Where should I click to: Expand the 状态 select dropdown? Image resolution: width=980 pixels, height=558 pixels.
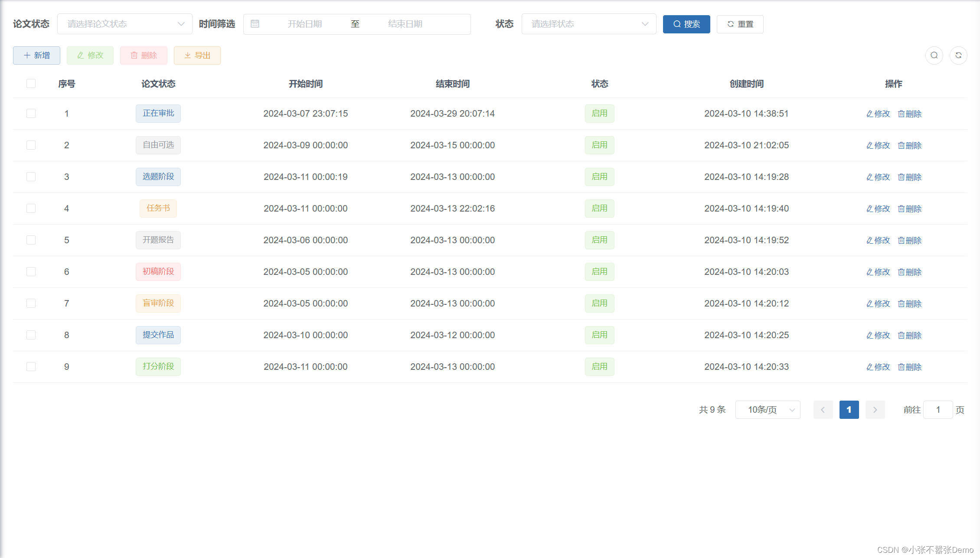(588, 24)
